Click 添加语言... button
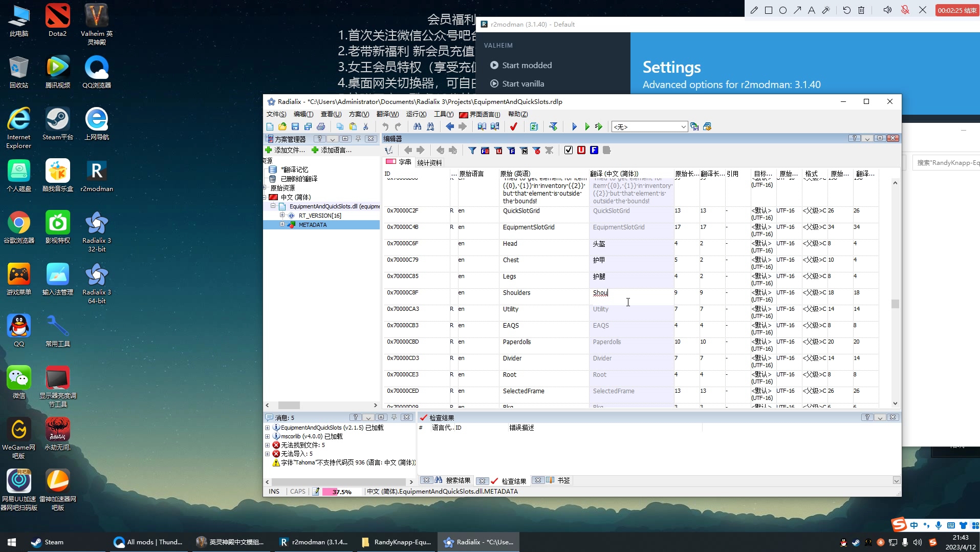The width and height of the screenshot is (980, 552). [332, 150]
